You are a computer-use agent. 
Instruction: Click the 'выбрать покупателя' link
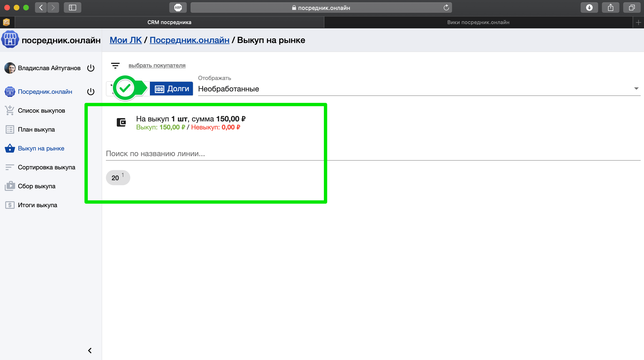(157, 65)
